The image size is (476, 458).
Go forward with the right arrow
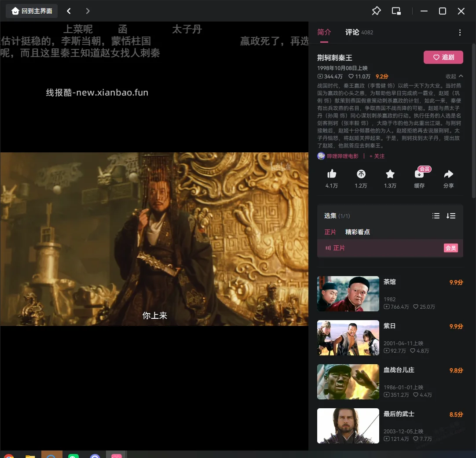coord(88,11)
